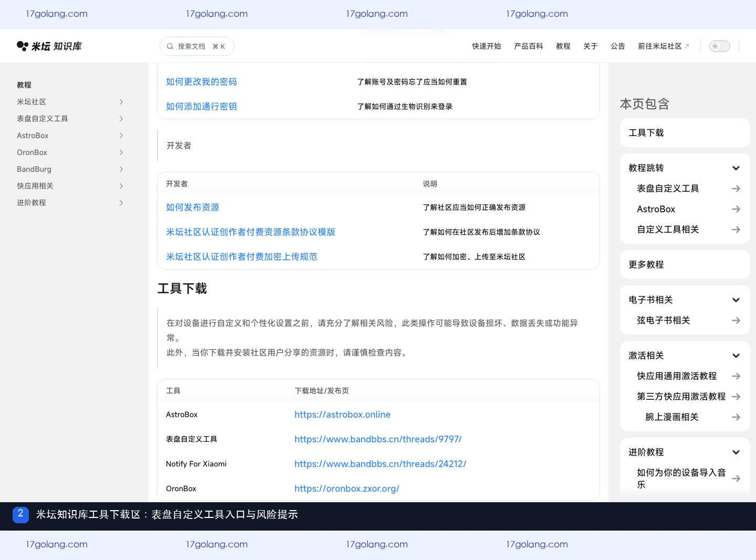Click arrow next to 如何为你的设备导入音乐

736,479
